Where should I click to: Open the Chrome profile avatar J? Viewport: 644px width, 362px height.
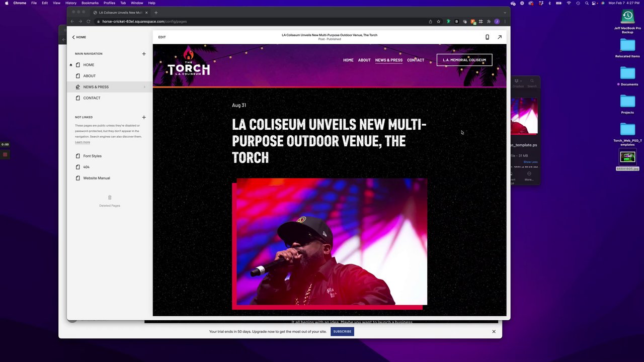[x=497, y=22]
